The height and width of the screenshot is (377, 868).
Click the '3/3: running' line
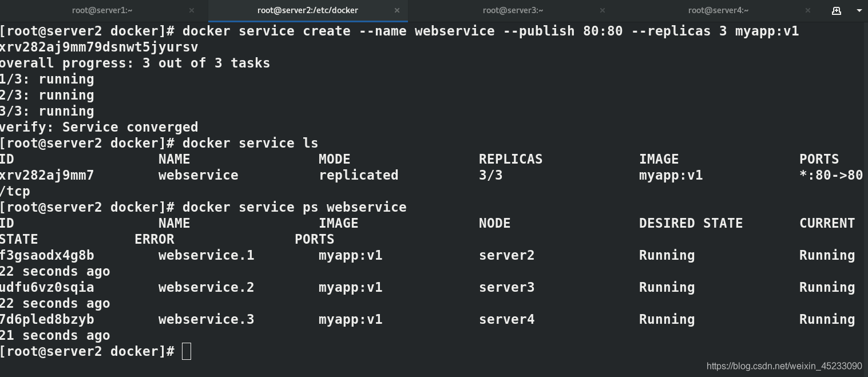pos(47,111)
